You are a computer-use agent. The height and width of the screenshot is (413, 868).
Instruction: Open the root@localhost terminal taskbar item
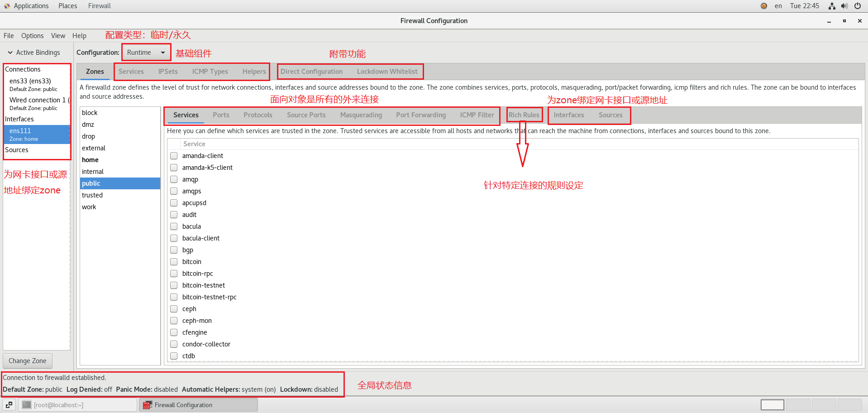(x=77, y=405)
